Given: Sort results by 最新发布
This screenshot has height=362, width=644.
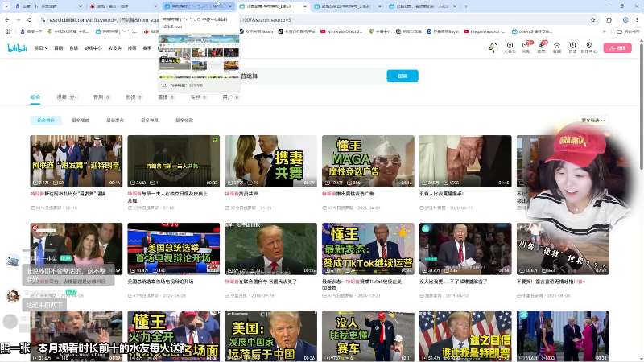Looking at the screenshot, I should pyautogui.click(x=115, y=120).
